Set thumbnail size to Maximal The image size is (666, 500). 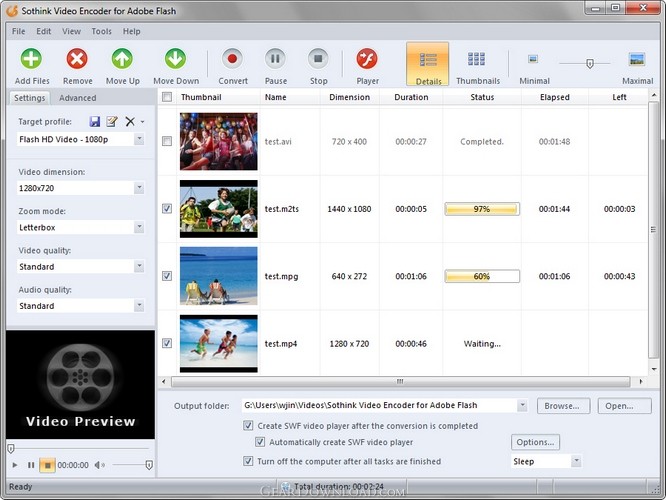pyautogui.click(x=637, y=59)
